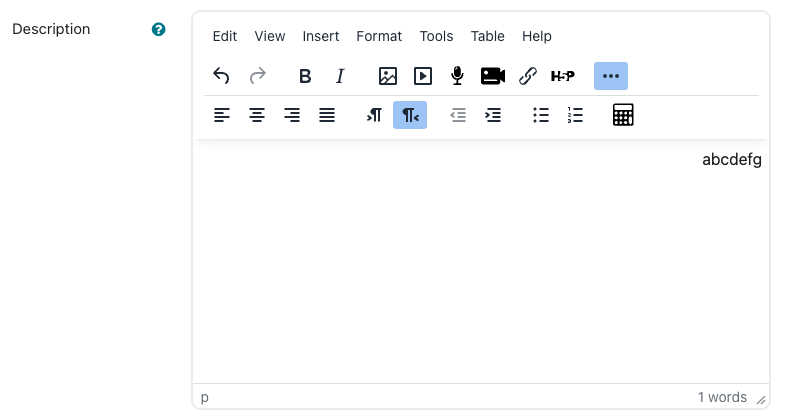786x420 pixels.
Task: Open the Format menu
Action: (x=379, y=36)
